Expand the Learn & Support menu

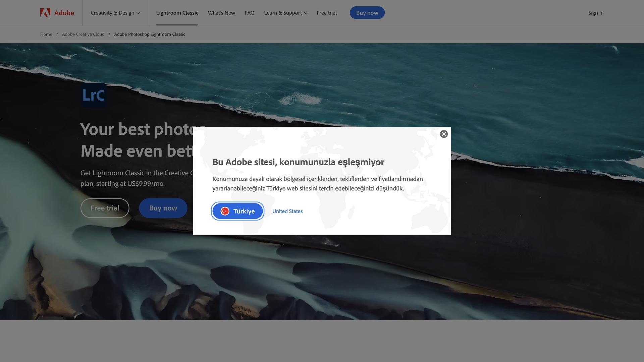(285, 13)
